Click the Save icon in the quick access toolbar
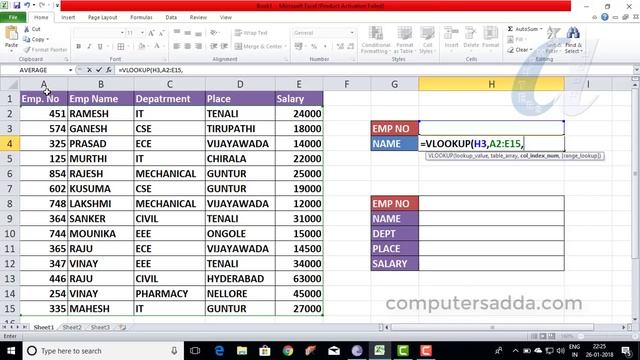 click(x=16, y=6)
